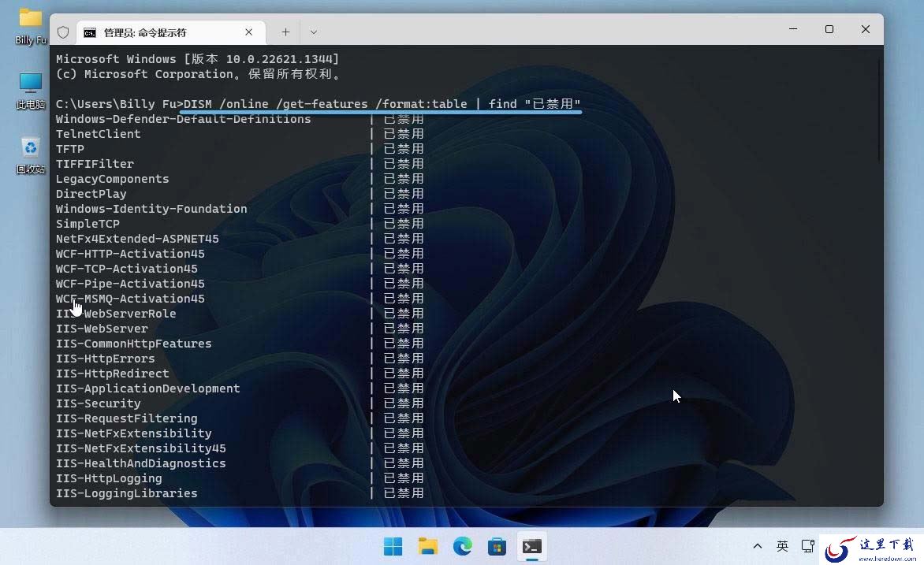The height and width of the screenshot is (565, 924).
Task: Click the shield icon in terminal title bar
Action: point(63,32)
